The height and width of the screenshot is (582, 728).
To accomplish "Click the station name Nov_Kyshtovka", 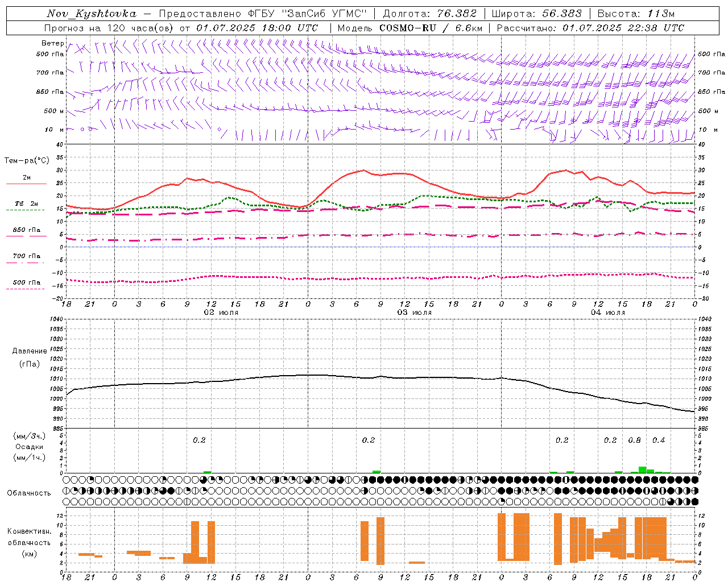I will pos(92,14).
